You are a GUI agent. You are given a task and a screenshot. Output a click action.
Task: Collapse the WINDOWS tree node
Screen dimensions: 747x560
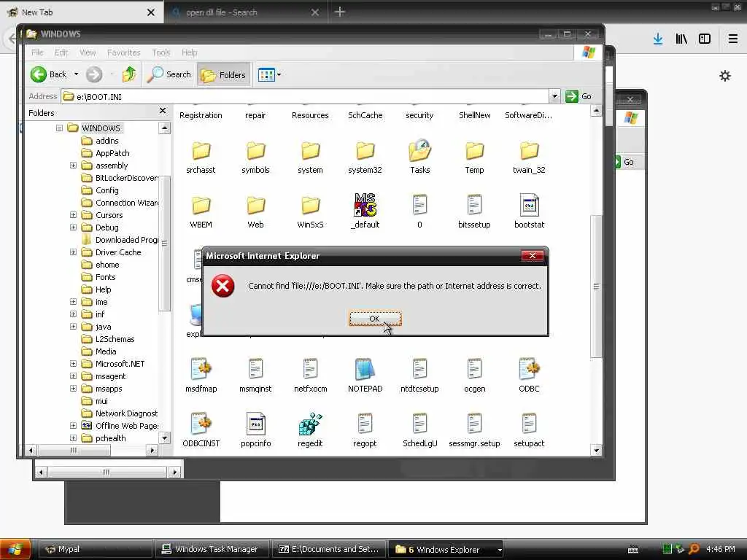click(59, 128)
